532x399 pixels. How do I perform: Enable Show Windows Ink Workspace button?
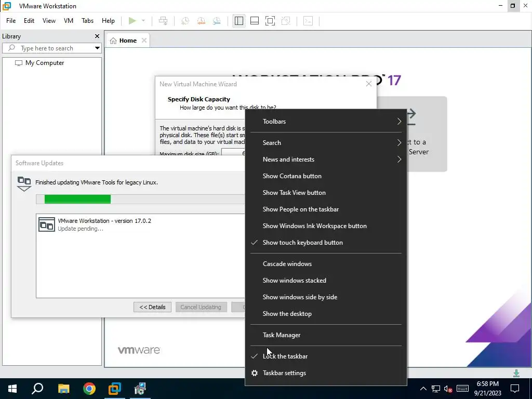pyautogui.click(x=326, y=226)
